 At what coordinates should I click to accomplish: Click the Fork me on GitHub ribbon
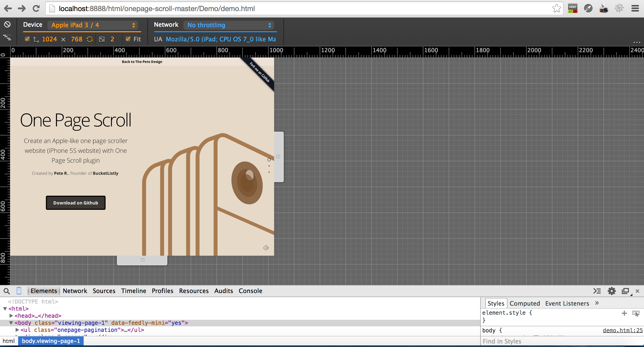[259, 72]
